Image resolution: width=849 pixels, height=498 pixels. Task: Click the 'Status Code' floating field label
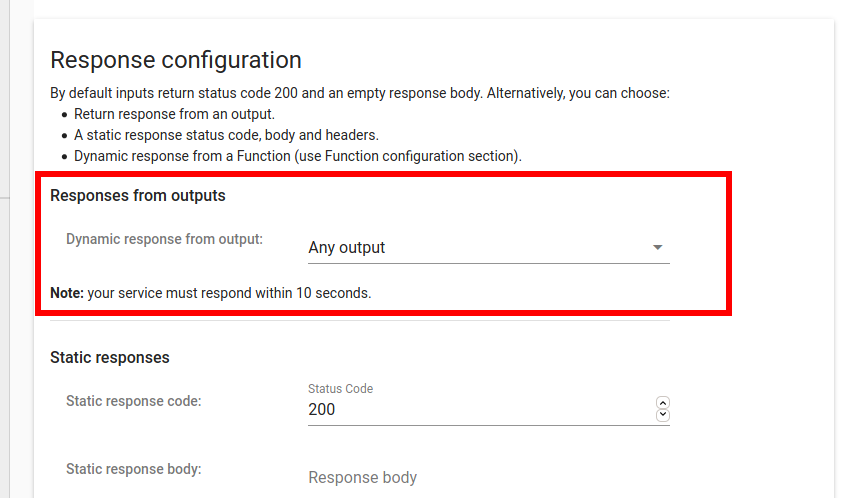340,389
